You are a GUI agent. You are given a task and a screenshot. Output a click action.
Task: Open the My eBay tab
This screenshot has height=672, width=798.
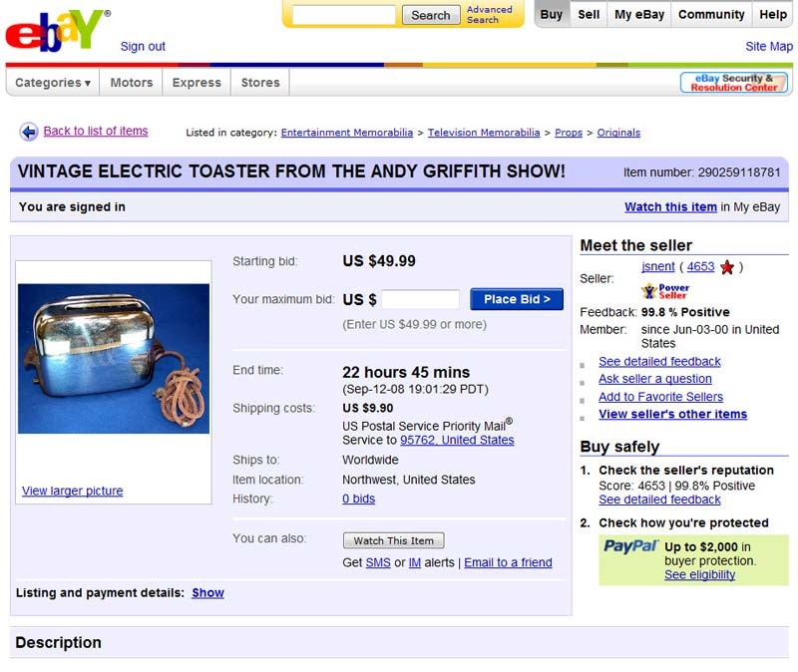(639, 15)
